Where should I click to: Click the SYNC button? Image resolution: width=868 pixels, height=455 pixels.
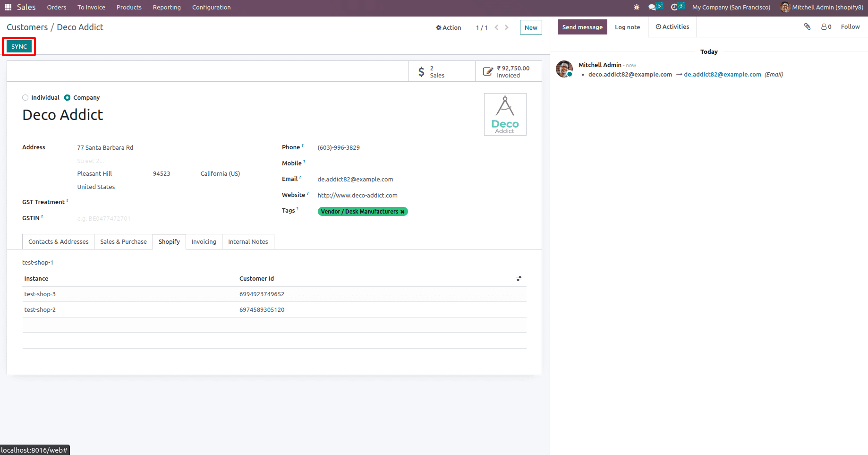[x=19, y=46]
